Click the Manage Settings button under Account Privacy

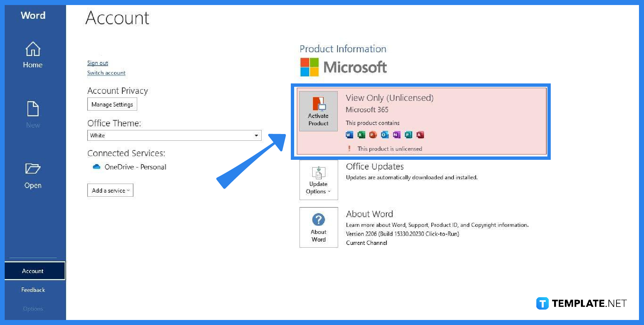[112, 104]
